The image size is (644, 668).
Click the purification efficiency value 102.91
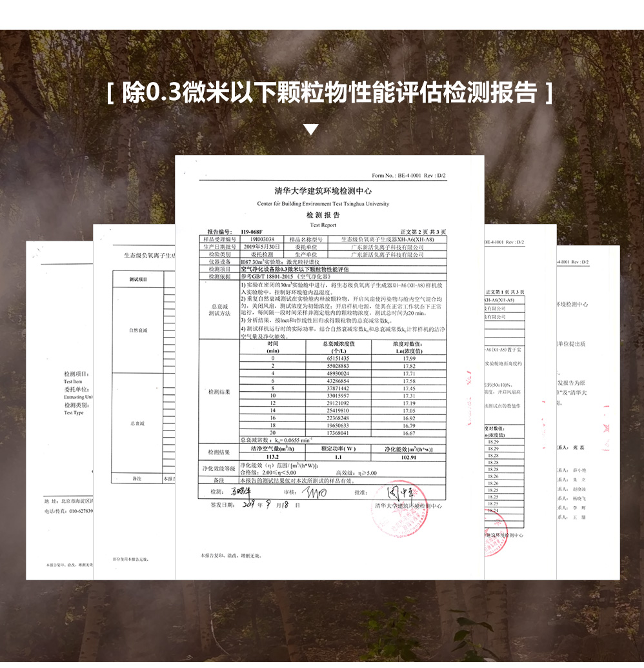click(408, 458)
